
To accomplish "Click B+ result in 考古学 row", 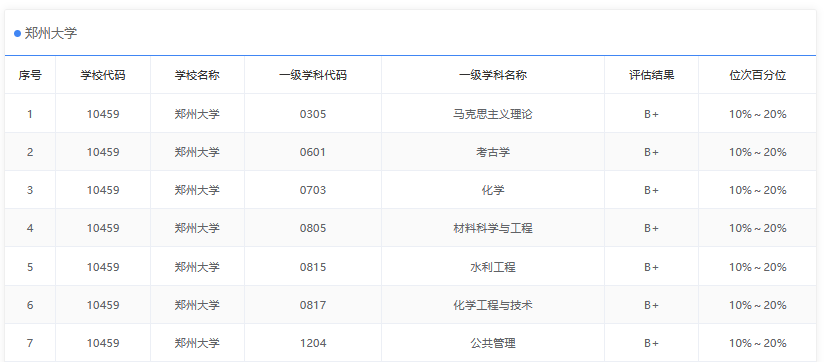I will (651, 152).
